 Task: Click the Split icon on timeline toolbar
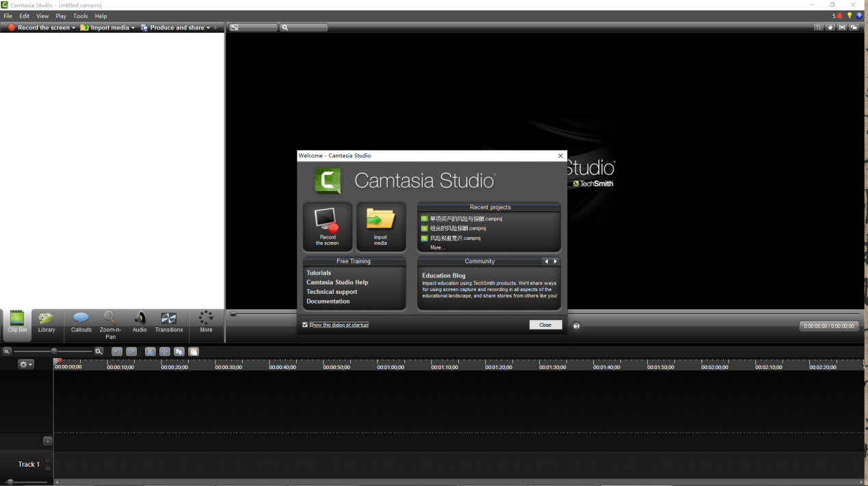click(x=164, y=351)
